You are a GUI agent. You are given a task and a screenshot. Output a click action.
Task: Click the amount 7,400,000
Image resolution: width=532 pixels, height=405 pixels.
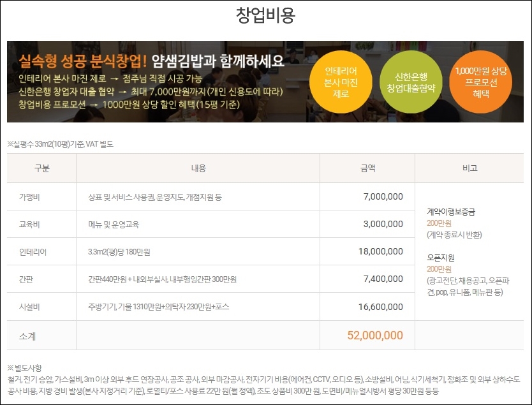coord(383,279)
